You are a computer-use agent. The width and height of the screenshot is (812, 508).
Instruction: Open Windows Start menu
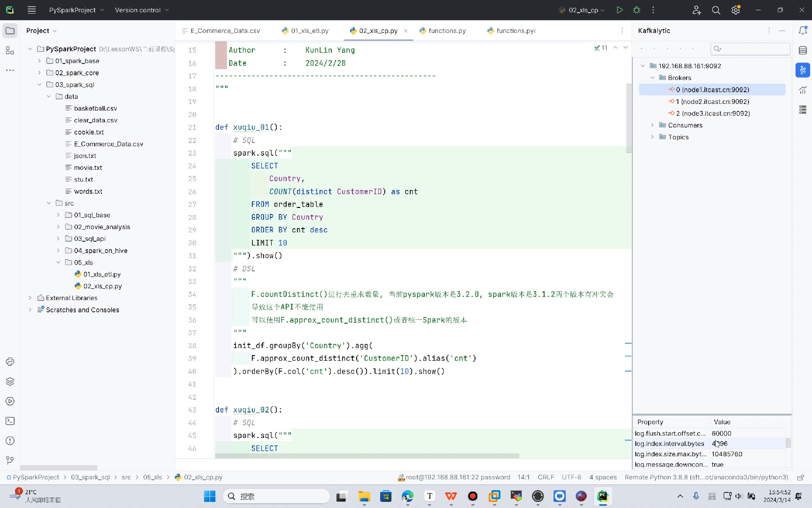[210, 496]
